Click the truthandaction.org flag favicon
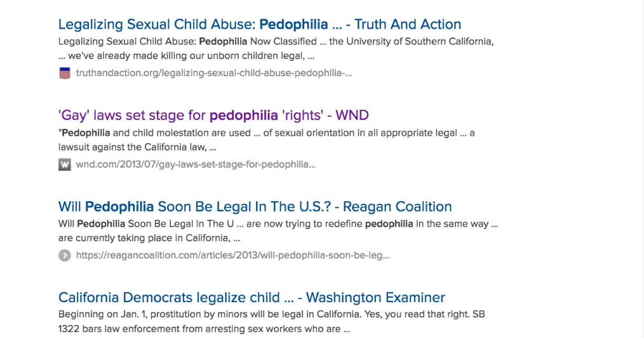The image size is (644, 339). tap(65, 73)
